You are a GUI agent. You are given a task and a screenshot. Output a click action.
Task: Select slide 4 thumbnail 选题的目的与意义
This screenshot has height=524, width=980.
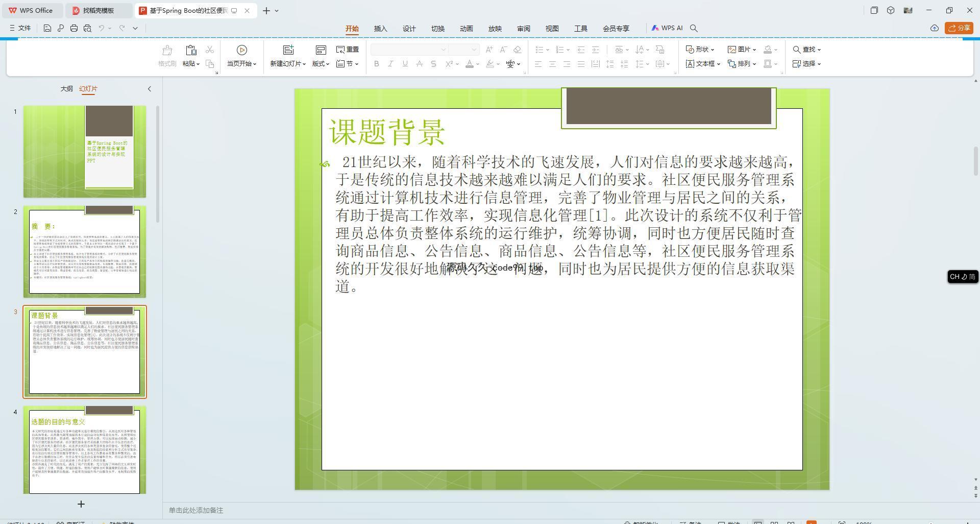[x=85, y=449]
